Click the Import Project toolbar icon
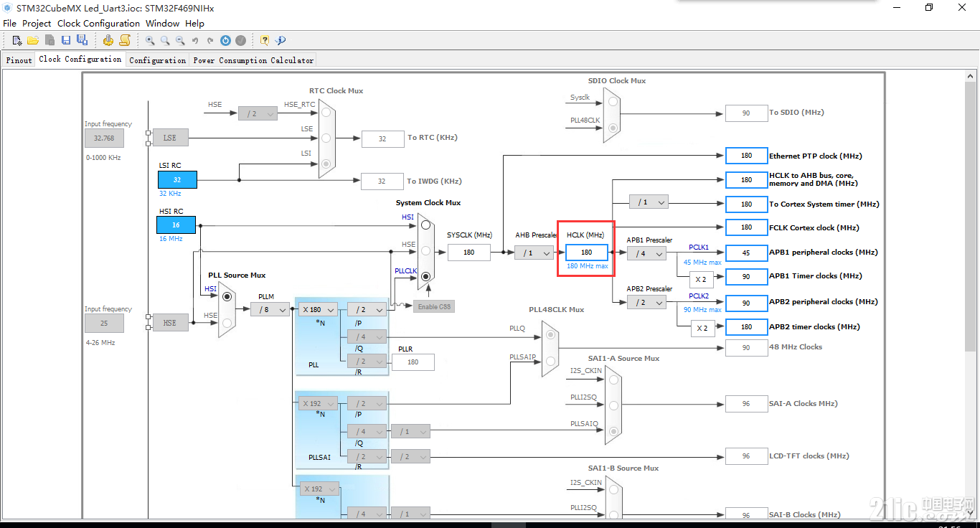980x528 pixels. click(x=50, y=40)
